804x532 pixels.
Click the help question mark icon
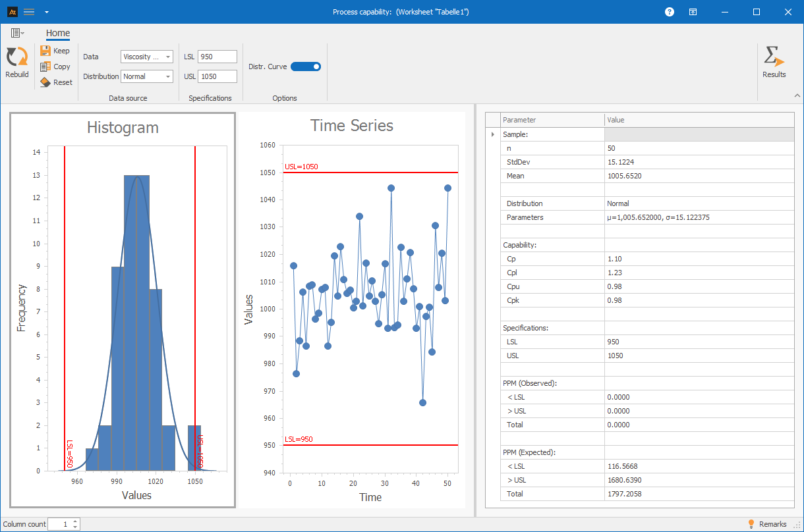coord(669,11)
